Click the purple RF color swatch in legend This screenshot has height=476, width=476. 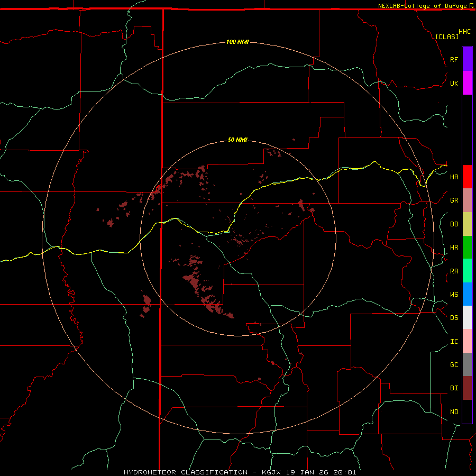click(467, 59)
